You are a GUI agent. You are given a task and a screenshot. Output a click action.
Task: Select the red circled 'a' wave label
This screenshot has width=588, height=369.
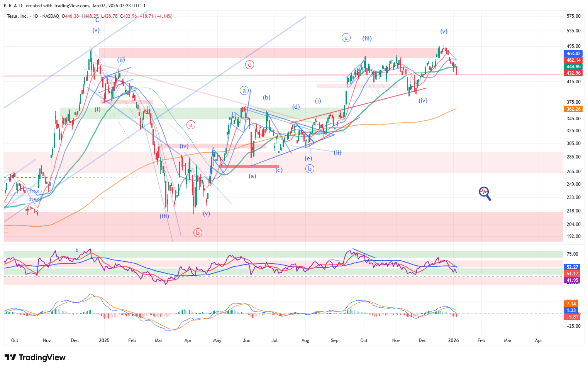click(191, 125)
